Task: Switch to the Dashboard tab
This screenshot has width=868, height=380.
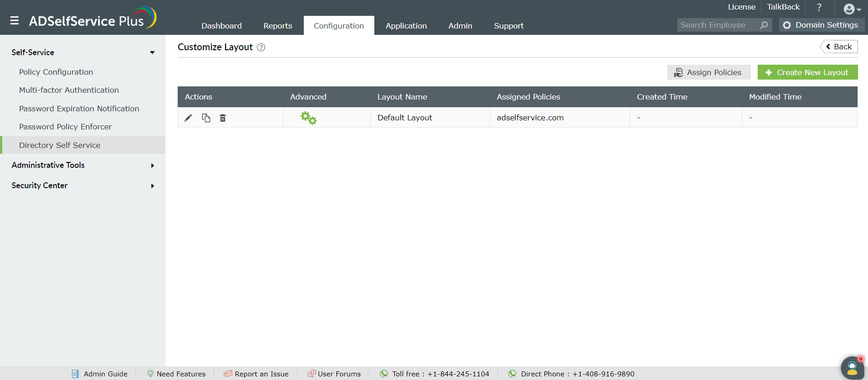Action: pyautogui.click(x=222, y=26)
